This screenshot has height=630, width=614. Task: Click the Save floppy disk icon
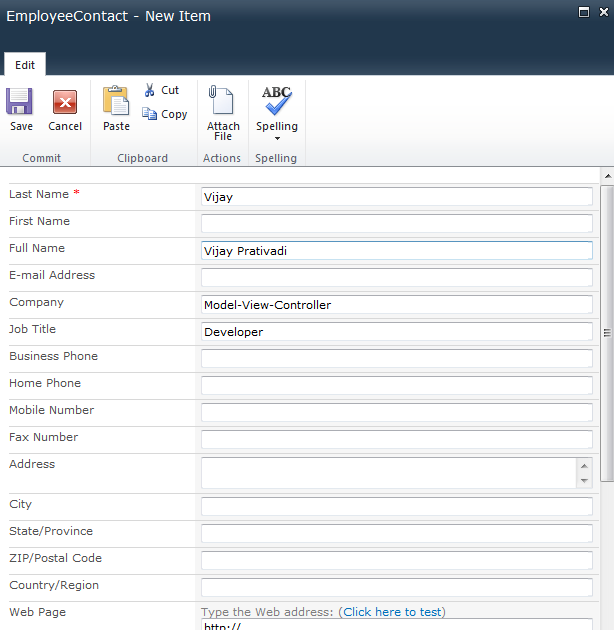click(19, 101)
